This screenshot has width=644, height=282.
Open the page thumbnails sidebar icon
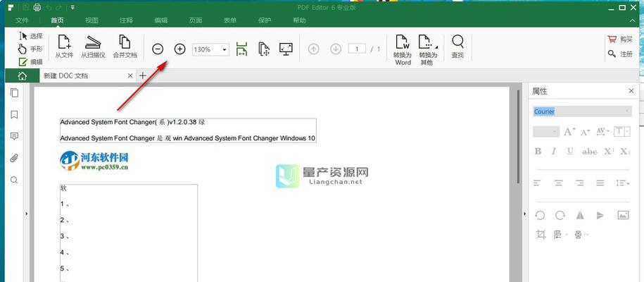click(14, 92)
